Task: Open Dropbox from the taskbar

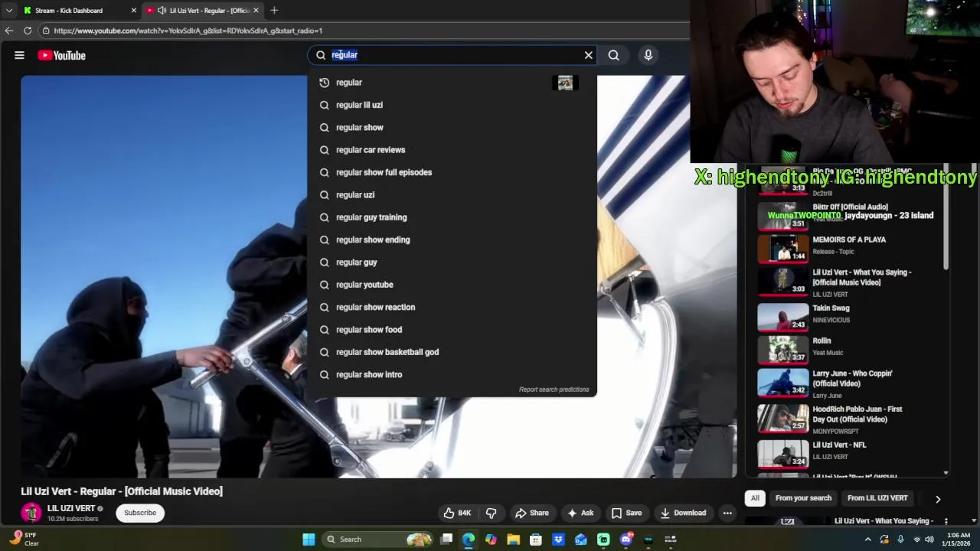Action: point(558,540)
